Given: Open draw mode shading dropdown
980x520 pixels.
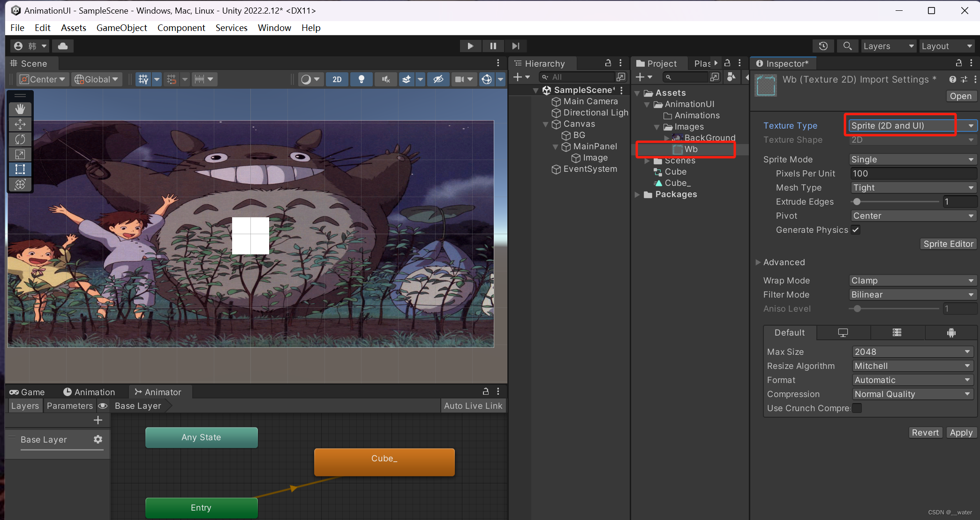Looking at the screenshot, I should pos(310,79).
